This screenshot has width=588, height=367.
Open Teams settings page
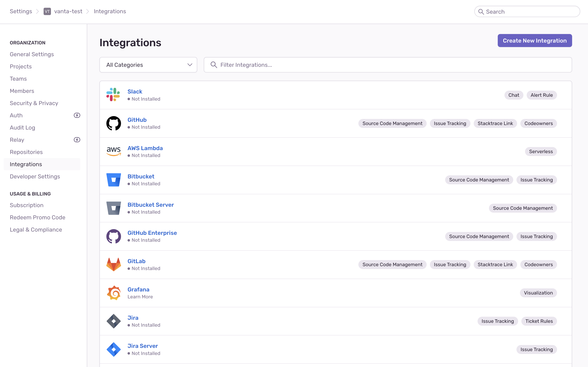[18, 79]
